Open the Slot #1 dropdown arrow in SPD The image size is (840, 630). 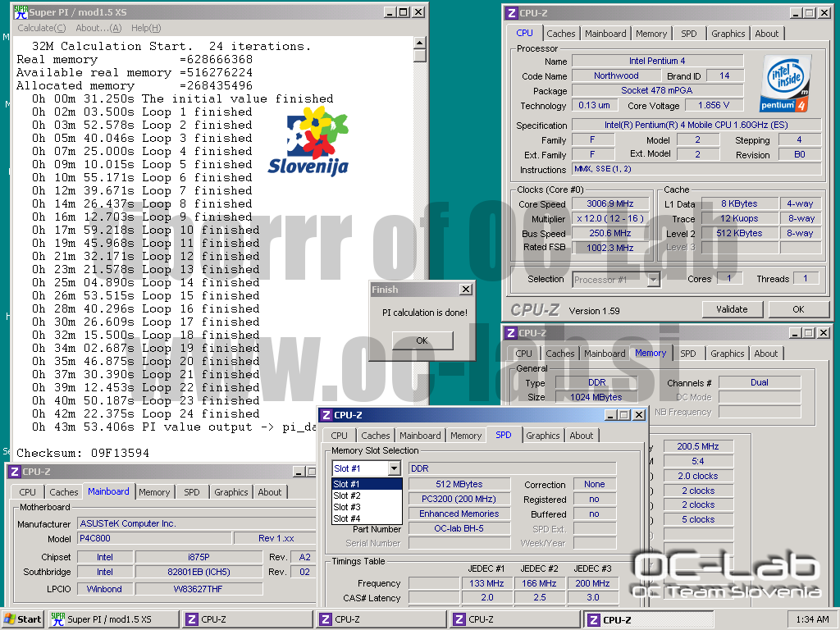coord(395,468)
